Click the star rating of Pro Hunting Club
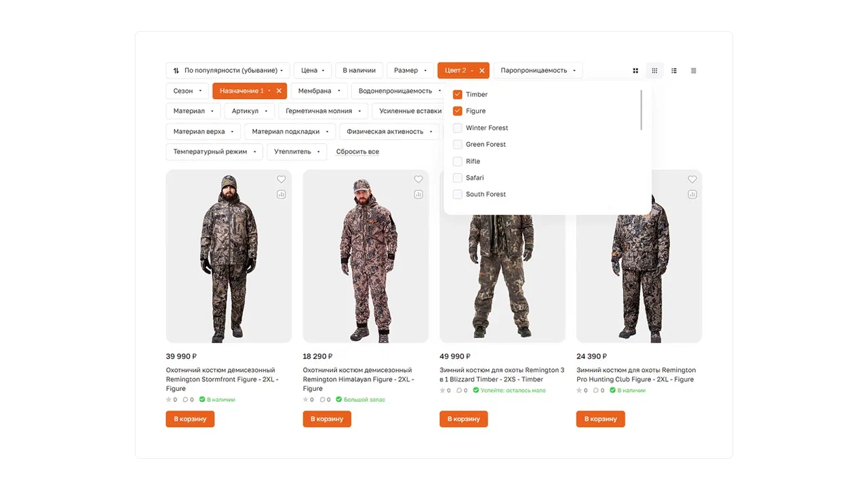Screen dimensions: 868x490 click(583, 390)
